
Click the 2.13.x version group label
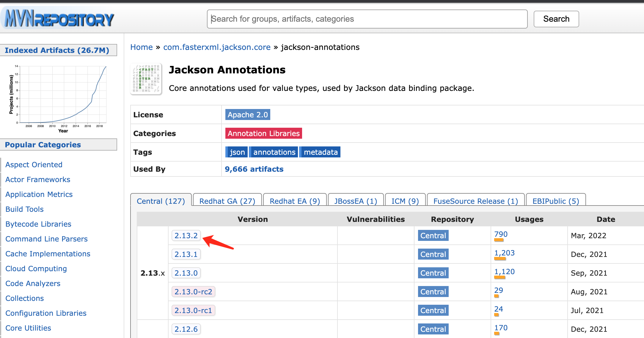[153, 273]
